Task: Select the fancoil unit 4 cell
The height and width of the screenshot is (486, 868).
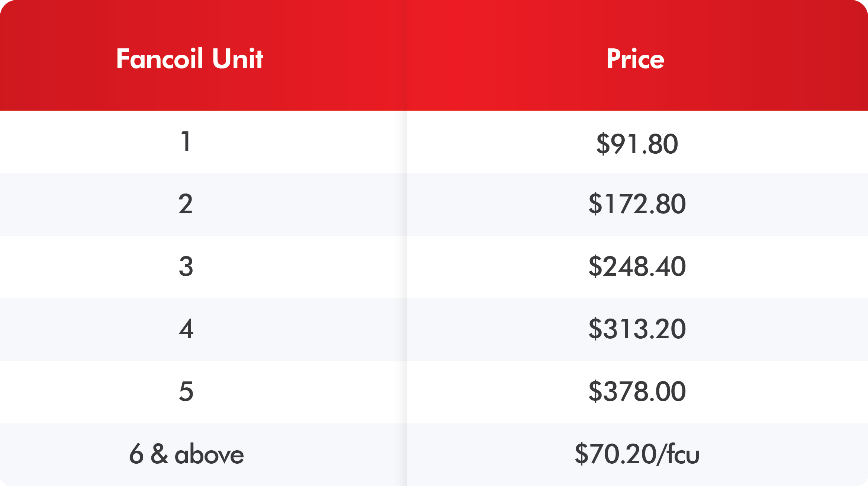Action: [x=203, y=329]
